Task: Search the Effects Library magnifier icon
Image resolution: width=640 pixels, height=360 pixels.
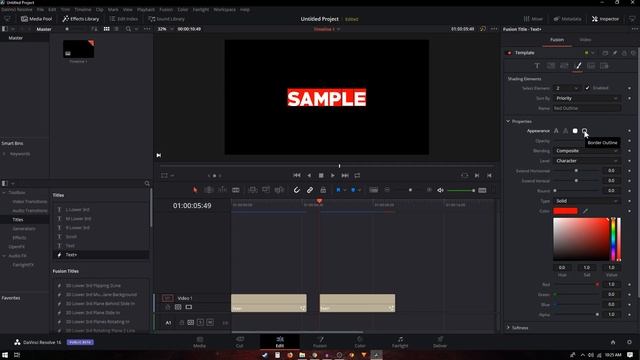Action: click(147, 184)
